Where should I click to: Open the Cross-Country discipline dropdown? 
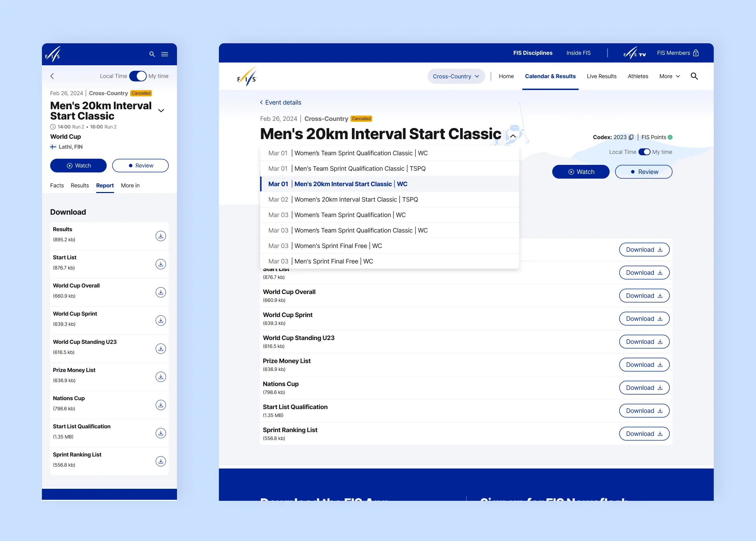tap(456, 76)
